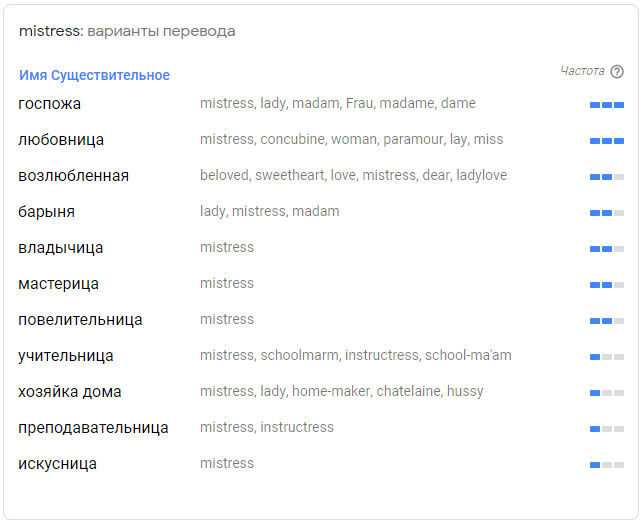
Task: Click the 'Частота' column label
Action: coord(582,71)
